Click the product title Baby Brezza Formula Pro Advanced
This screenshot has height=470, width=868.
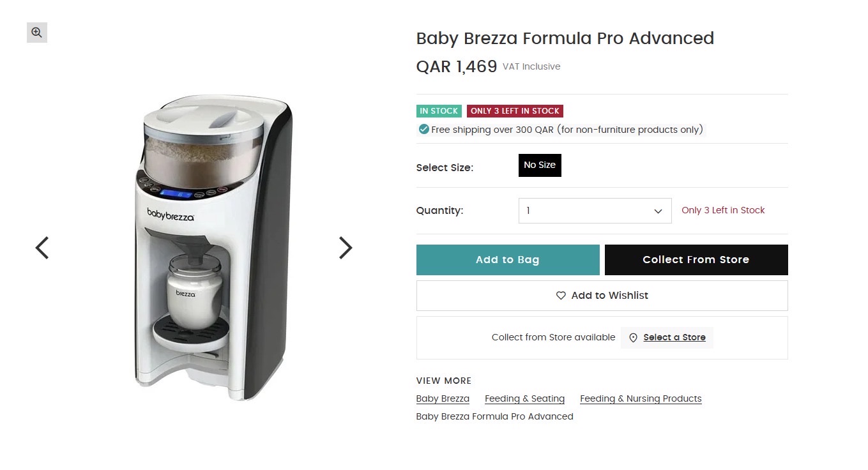(565, 38)
